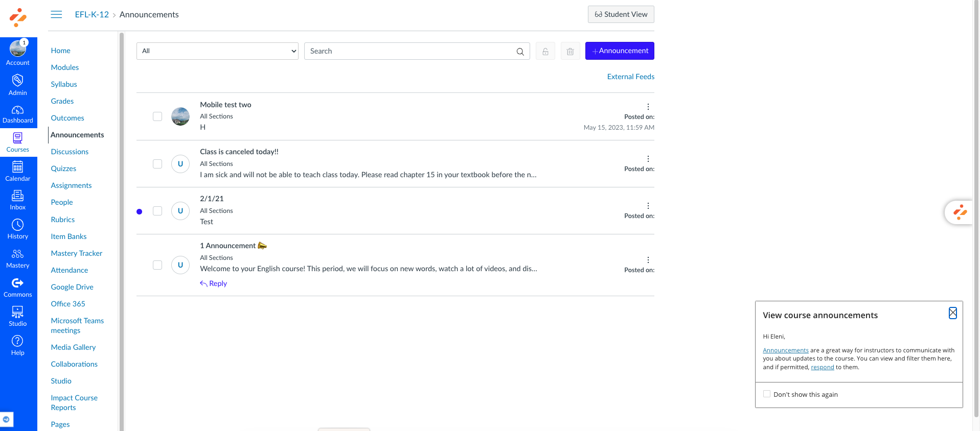
Task: Open Item Banks in course navigation
Action: (69, 236)
